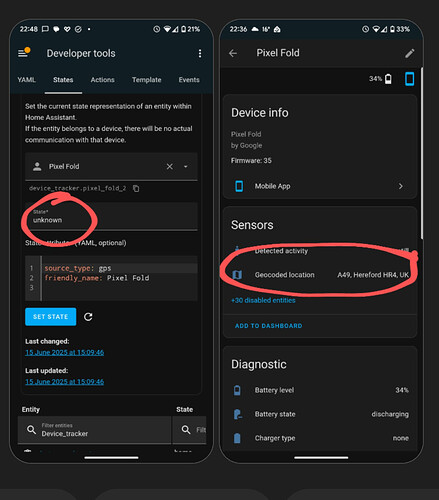439x500 pixels.
Task: Open the three-dot overflow menu
Action: [200, 53]
